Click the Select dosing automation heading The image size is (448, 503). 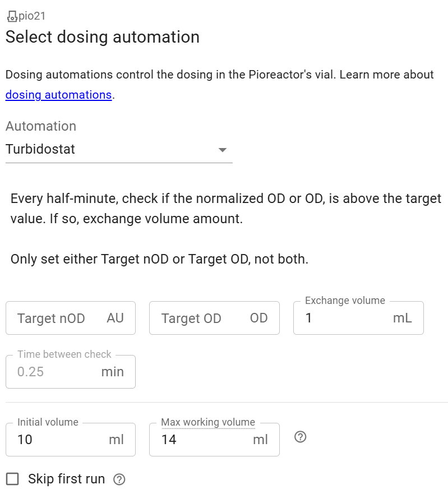coord(103,37)
